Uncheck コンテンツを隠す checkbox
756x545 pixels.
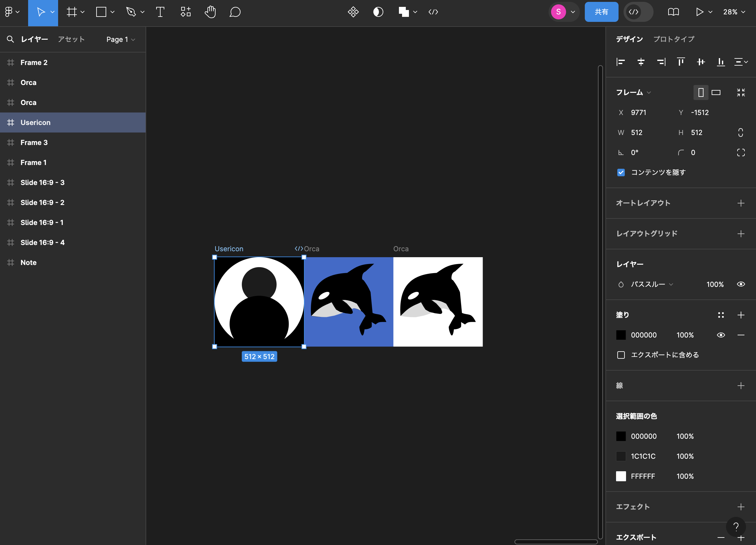tap(621, 172)
